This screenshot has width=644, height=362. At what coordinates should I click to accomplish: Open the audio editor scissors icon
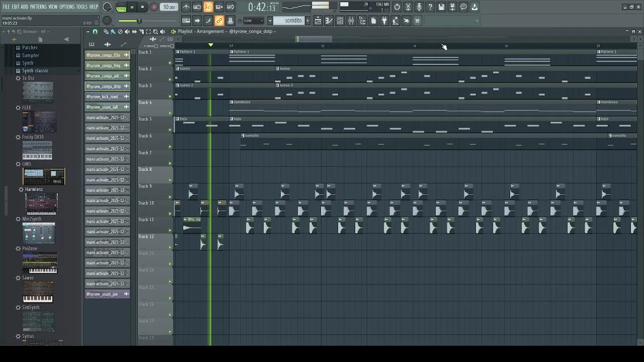409,7
